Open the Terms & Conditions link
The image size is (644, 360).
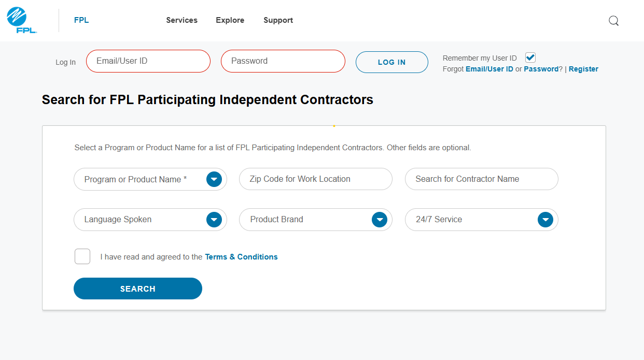pos(241,257)
